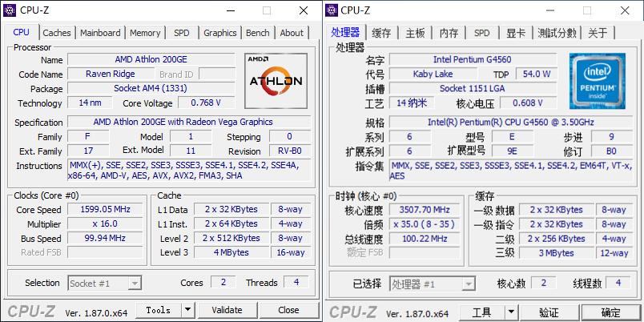Image resolution: width=644 pixels, height=322 pixels.
Task: Open the 測試分數 tab
Action: 557,33
